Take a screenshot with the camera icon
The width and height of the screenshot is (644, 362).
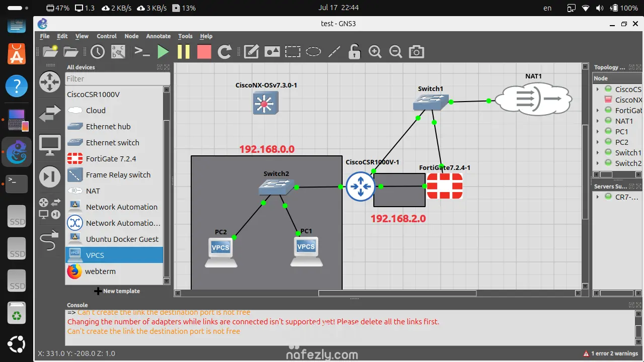(x=416, y=51)
